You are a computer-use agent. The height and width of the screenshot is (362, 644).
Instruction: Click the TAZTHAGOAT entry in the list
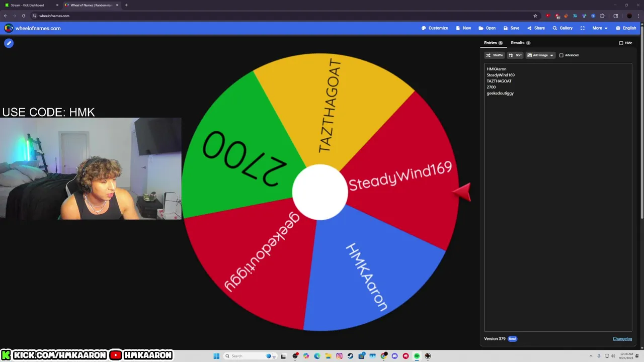(x=499, y=81)
